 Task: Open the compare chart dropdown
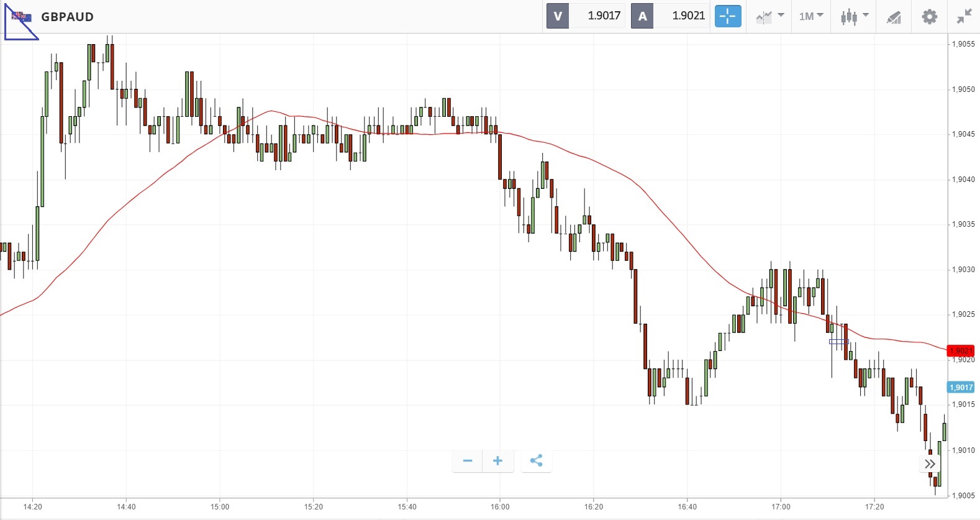click(769, 16)
